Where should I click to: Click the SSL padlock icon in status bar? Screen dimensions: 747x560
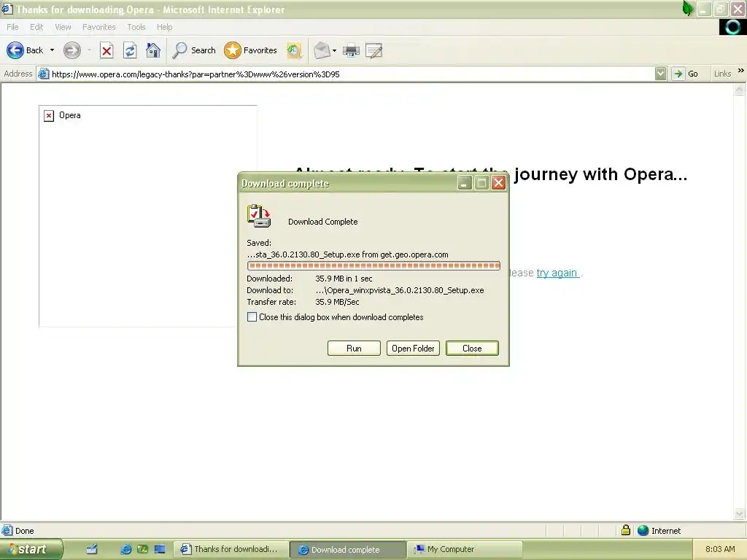point(625,530)
